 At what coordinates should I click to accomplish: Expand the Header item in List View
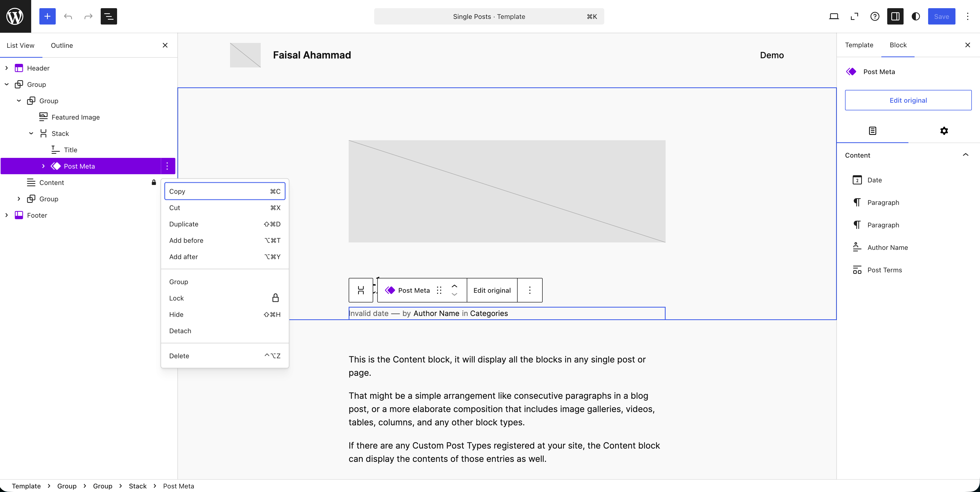coord(6,68)
